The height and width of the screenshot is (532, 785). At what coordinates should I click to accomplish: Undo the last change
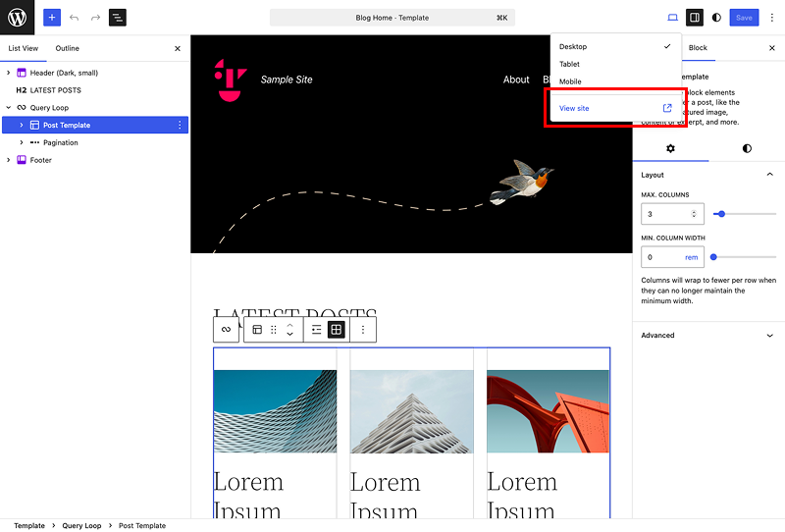(x=75, y=18)
